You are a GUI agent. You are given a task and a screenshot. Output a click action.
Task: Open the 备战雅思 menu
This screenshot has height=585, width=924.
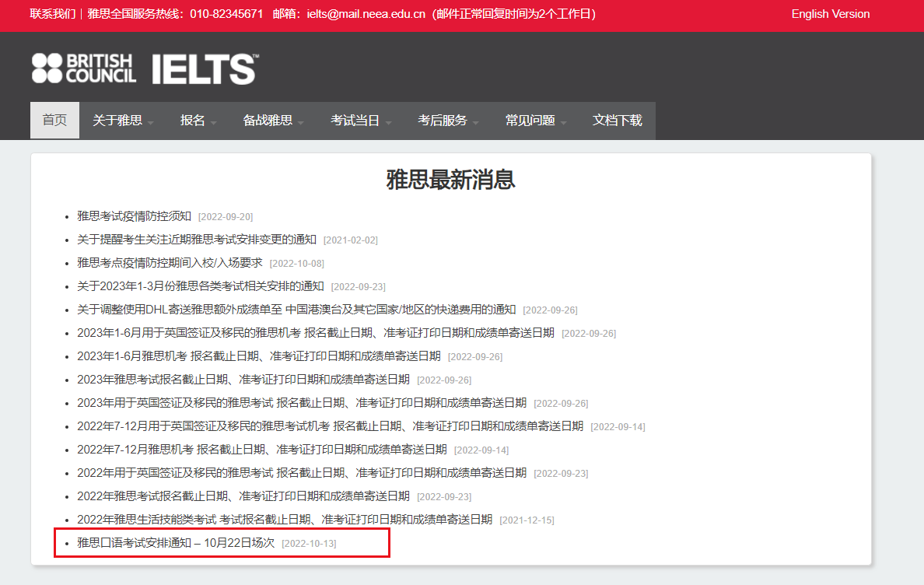click(x=268, y=120)
